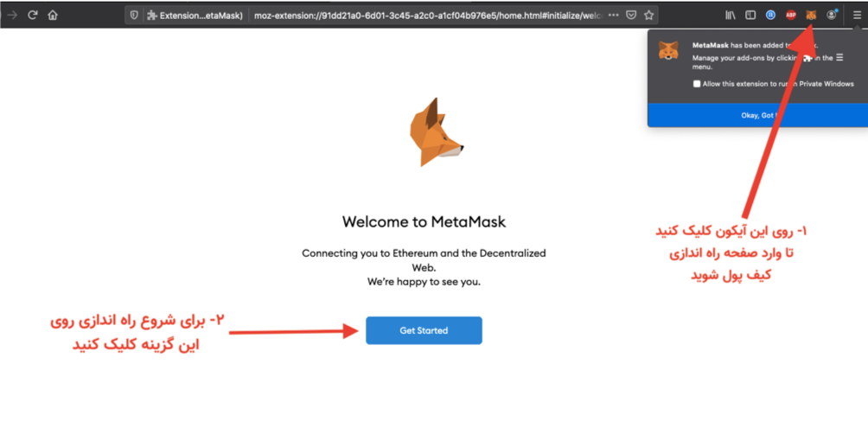Click the Extension (MetaMask) identity label

[x=195, y=16]
